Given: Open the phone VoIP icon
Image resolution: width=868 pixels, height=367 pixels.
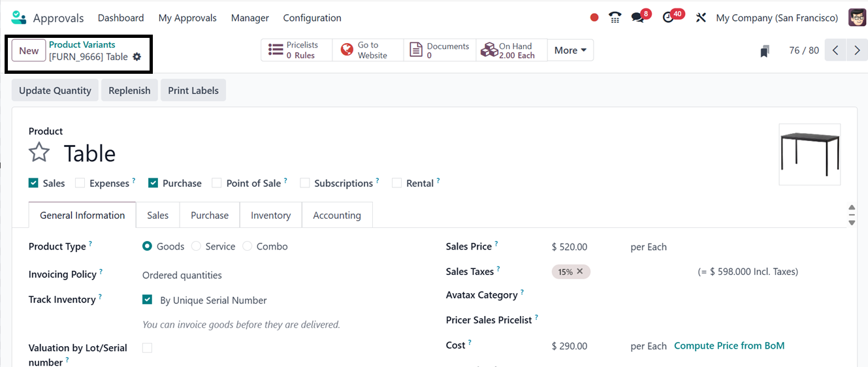Looking at the screenshot, I should 615,18.
